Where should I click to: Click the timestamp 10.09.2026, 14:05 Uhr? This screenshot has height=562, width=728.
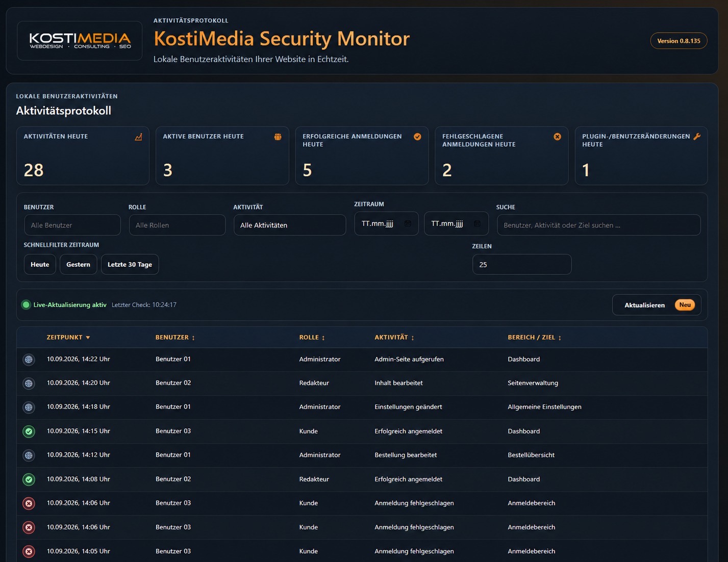click(x=79, y=551)
